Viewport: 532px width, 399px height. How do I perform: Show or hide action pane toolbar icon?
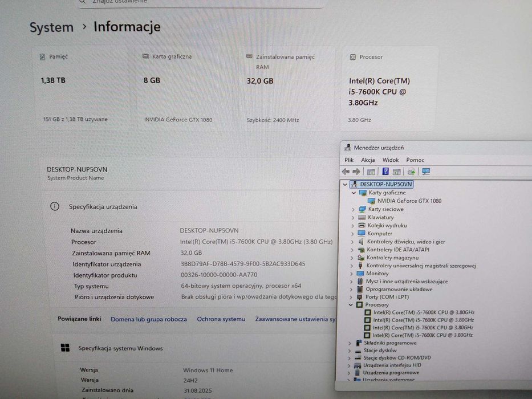click(x=397, y=172)
